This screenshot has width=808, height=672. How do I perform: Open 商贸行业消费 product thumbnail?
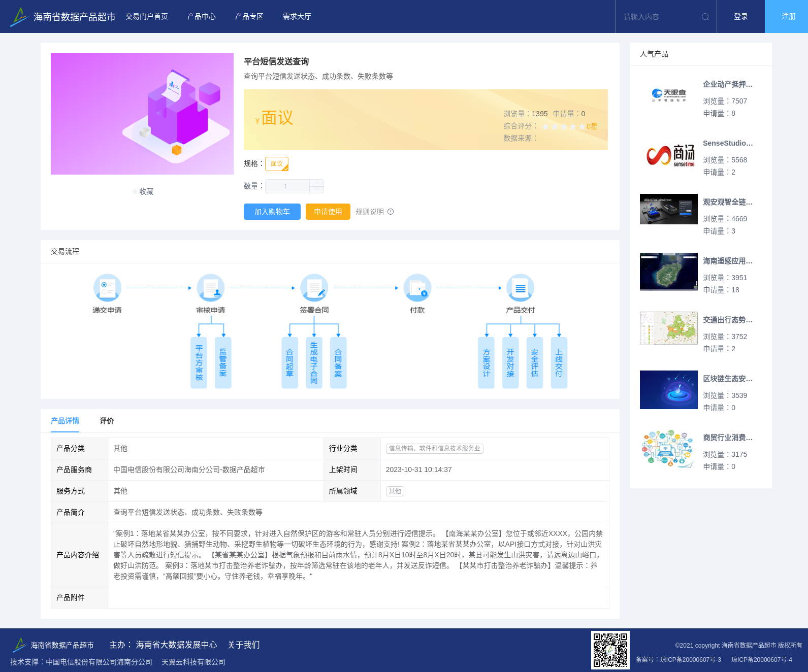click(x=669, y=449)
